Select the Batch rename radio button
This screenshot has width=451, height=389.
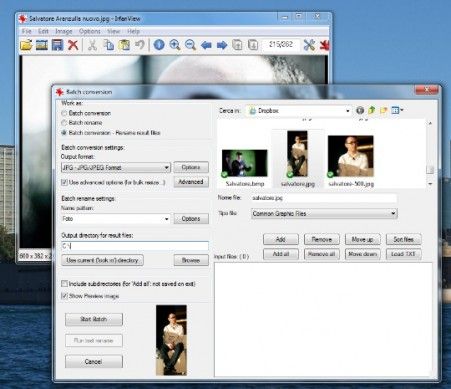click(64, 123)
